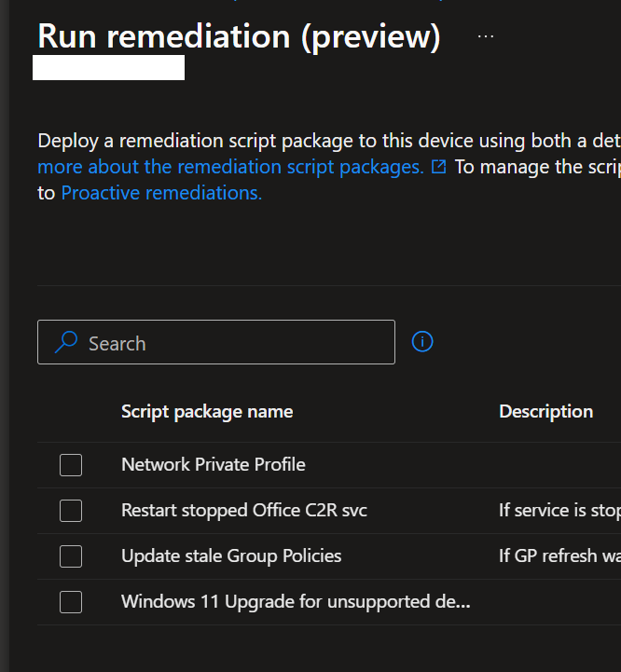Click the Windows 11 Upgrade for unsupported row name
Viewport: 621px width, 672px height.
tap(296, 601)
